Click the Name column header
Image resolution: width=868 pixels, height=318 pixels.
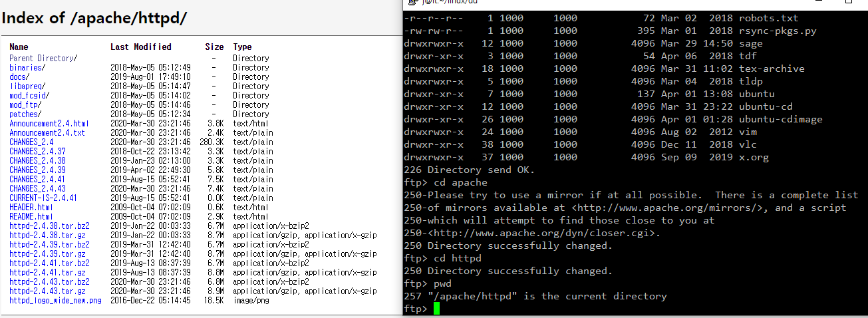(x=19, y=47)
